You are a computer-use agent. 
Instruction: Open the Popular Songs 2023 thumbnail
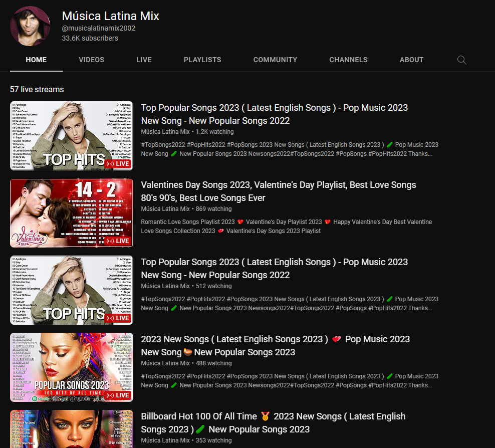[x=72, y=367]
